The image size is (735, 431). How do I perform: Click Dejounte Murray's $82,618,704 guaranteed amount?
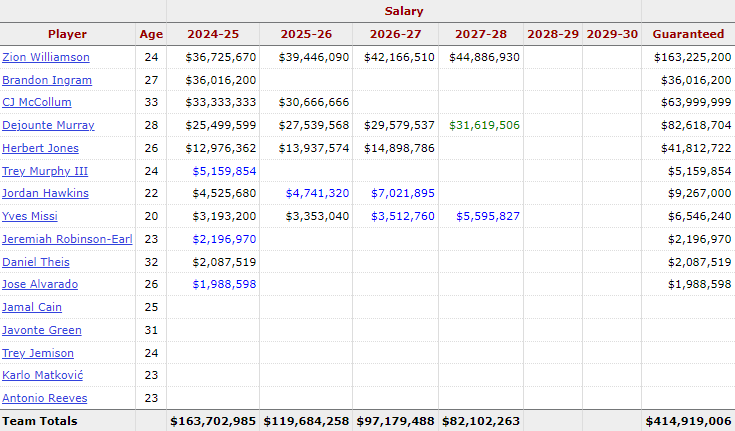[x=696, y=125]
